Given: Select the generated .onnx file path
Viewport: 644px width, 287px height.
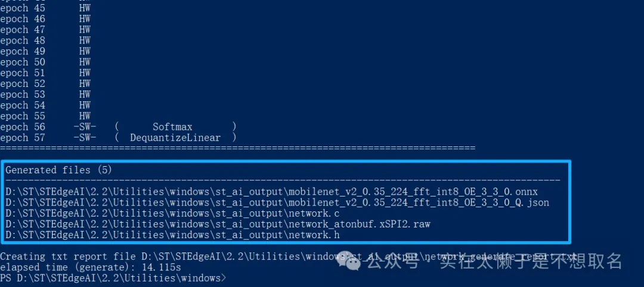Looking at the screenshot, I should 271,192.
